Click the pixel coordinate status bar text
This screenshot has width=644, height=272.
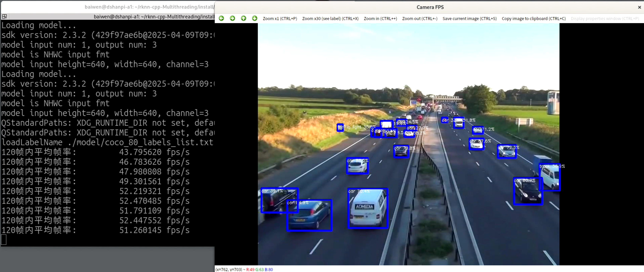tap(244, 269)
